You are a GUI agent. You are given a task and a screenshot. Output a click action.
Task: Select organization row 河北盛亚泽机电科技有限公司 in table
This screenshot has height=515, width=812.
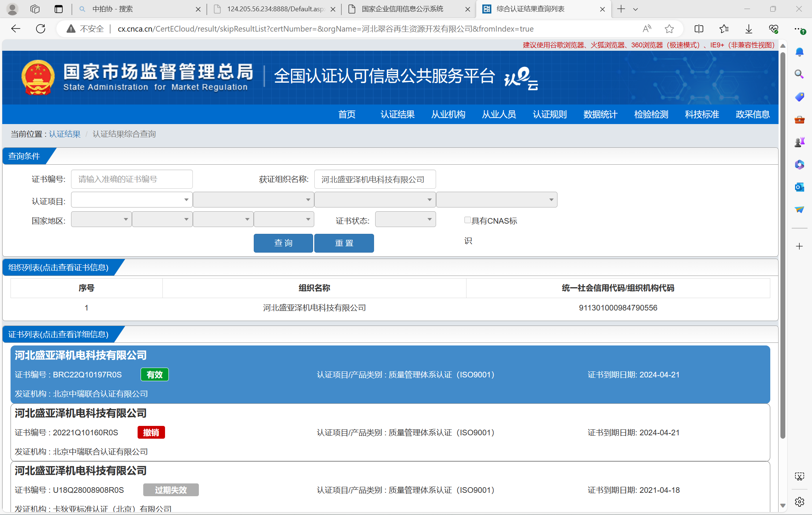pyautogui.click(x=390, y=308)
